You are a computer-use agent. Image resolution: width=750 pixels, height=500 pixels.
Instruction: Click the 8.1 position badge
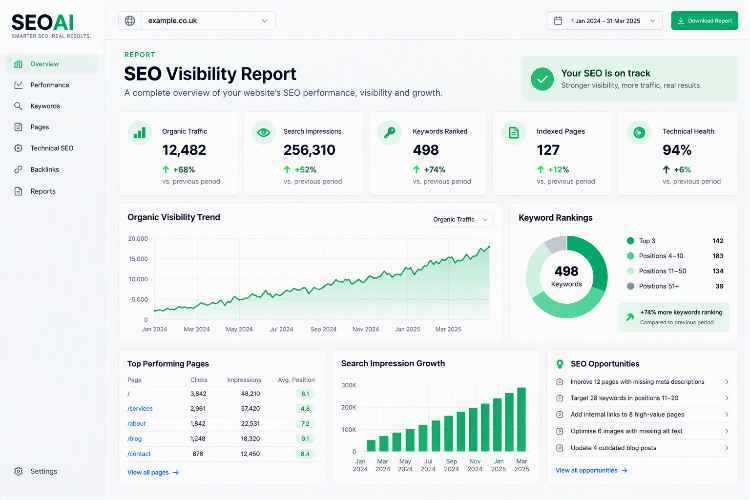tap(305, 394)
